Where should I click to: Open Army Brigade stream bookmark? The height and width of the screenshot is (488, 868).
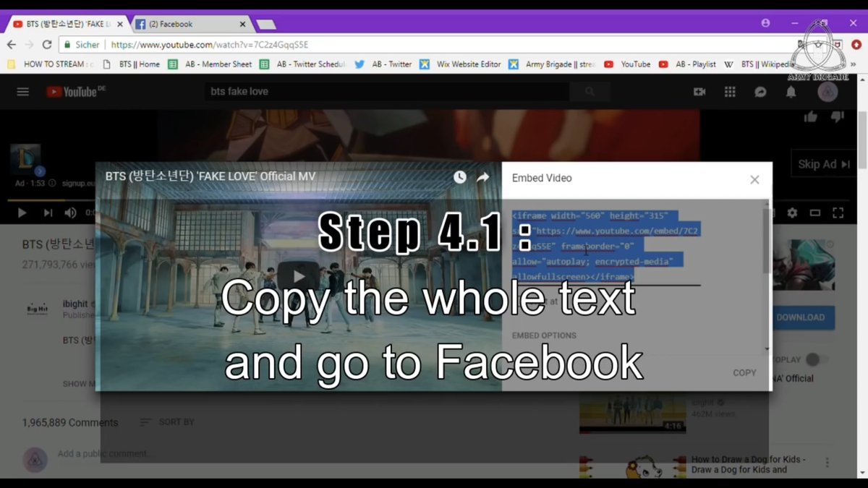[552, 64]
